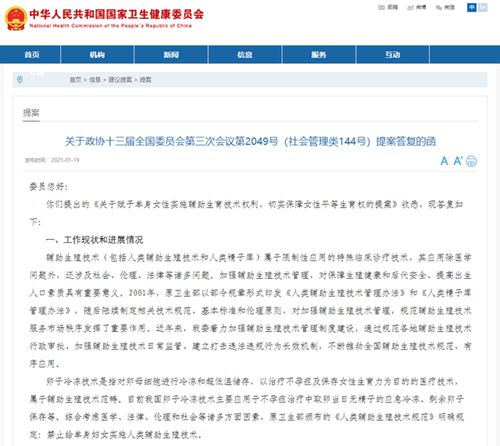Click the paragraph beginning 辅助生殖技术（包括人类辅助

(x=250, y=310)
